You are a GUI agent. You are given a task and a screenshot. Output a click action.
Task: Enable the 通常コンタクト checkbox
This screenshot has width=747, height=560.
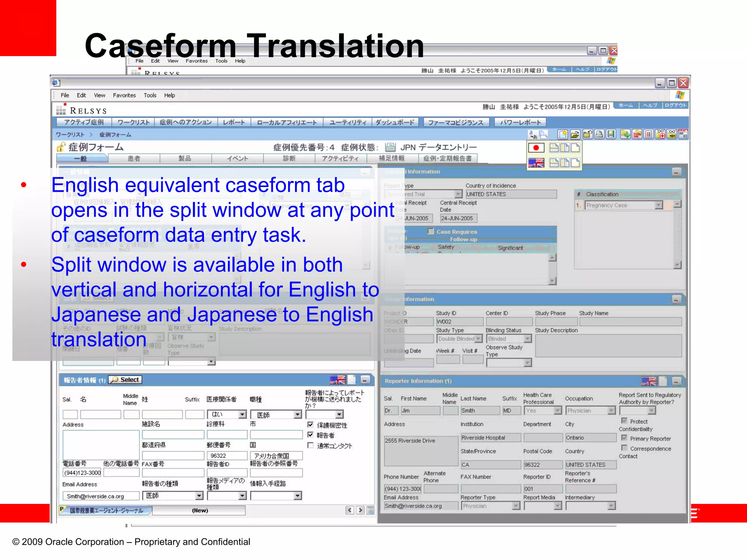point(310,445)
